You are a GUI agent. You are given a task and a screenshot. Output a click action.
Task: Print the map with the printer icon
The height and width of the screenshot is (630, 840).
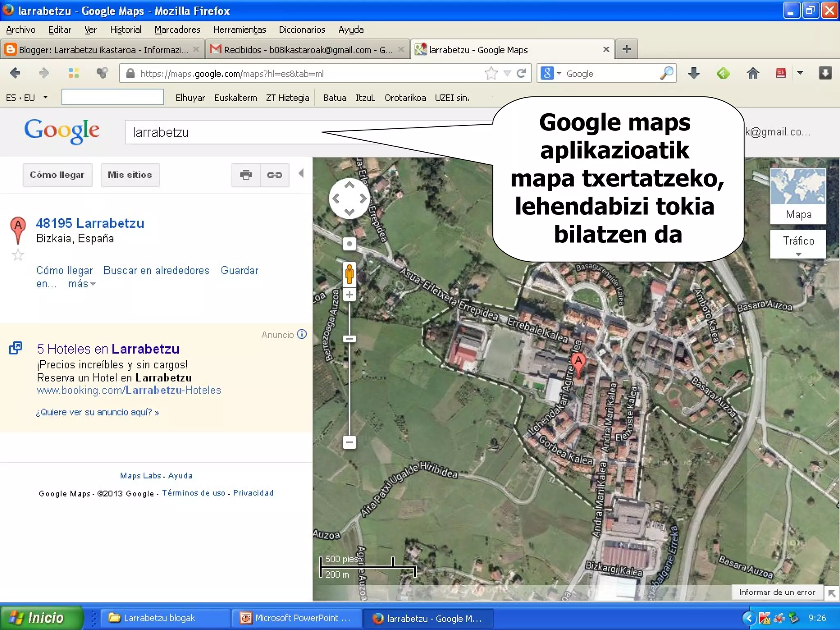(x=246, y=175)
